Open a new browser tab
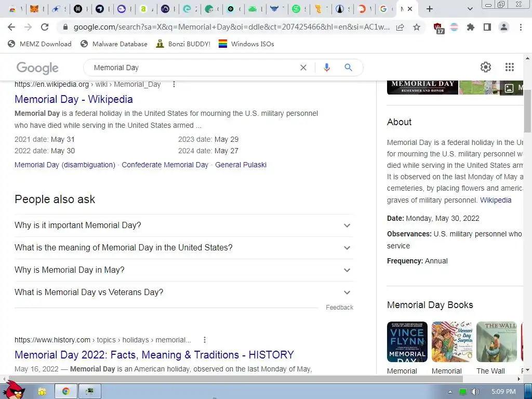532x399 pixels. (430, 9)
